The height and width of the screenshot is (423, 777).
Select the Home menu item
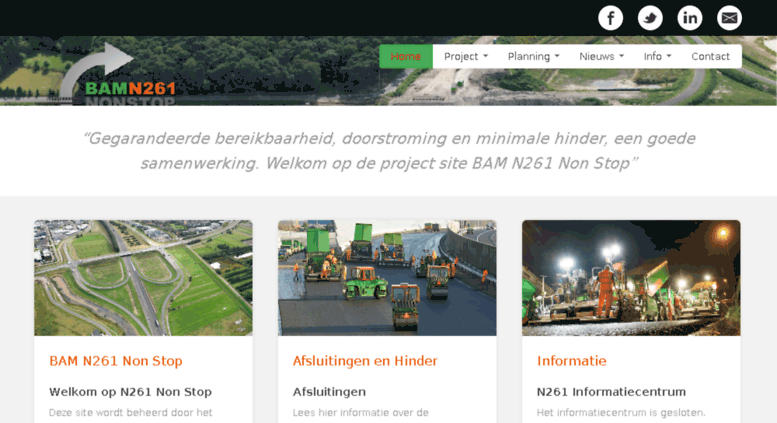pyautogui.click(x=406, y=56)
